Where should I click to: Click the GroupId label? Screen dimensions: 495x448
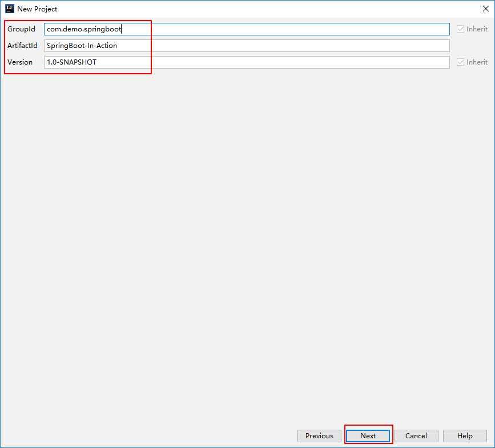click(21, 29)
